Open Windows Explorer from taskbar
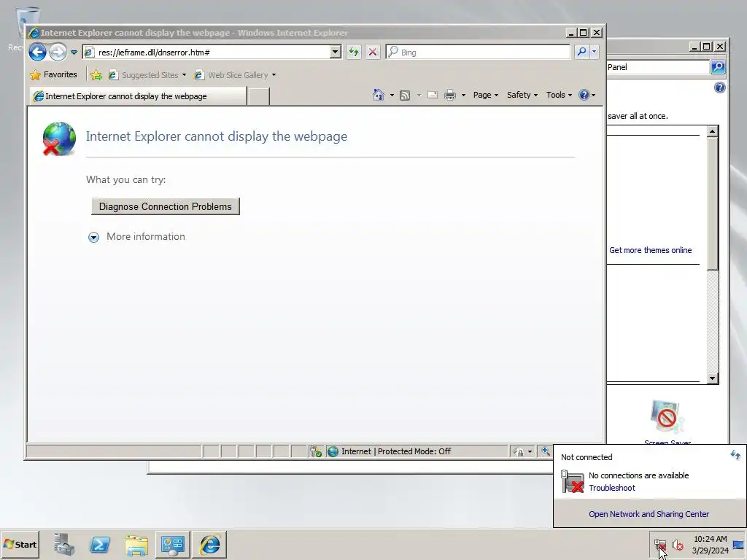This screenshot has width=747, height=560. 136,544
